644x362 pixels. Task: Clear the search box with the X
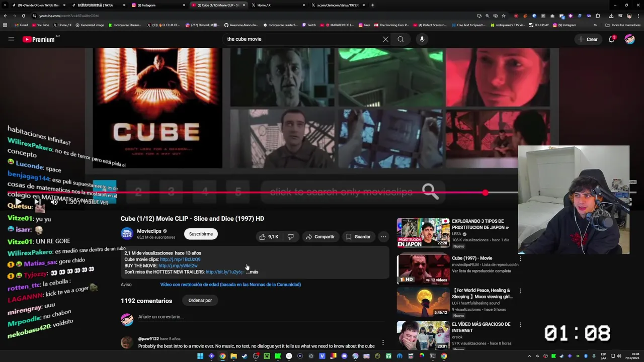[385, 39]
